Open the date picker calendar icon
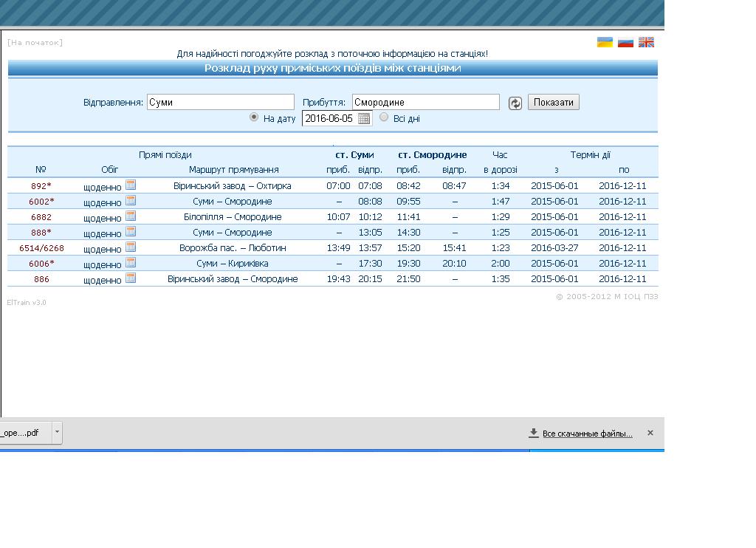 click(x=364, y=118)
